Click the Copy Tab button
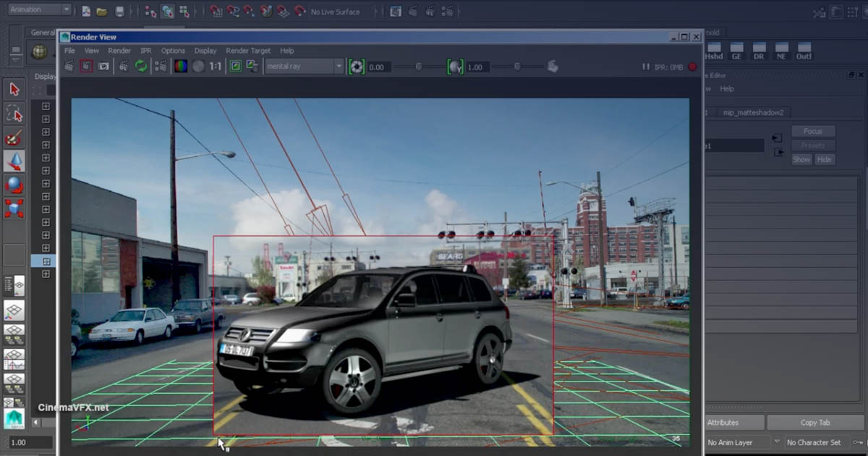Screen dimensions: 868x456 pos(814,423)
